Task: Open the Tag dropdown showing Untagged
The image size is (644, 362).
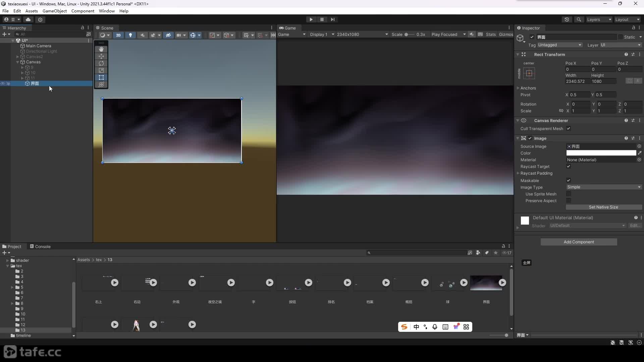Action: tap(559, 45)
